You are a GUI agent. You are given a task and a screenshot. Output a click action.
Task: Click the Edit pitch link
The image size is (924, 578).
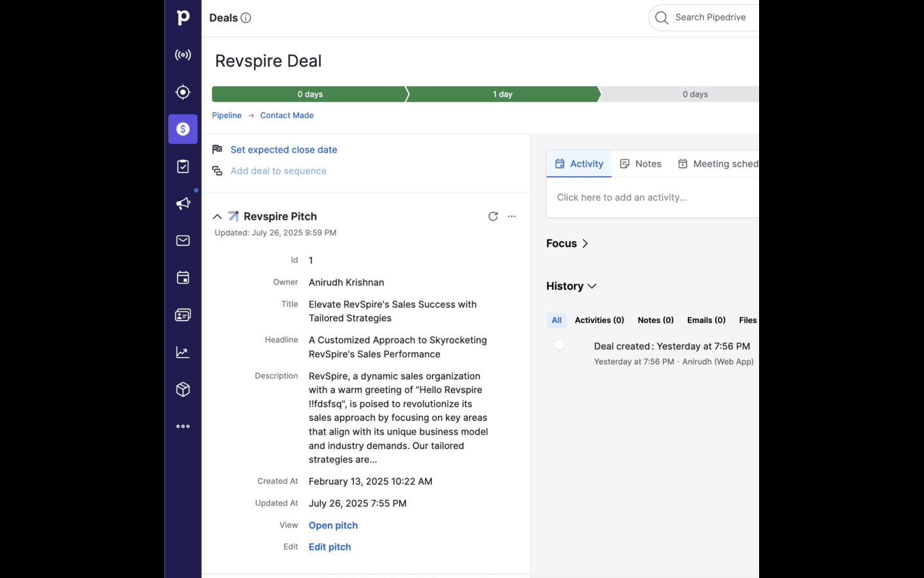tap(330, 547)
